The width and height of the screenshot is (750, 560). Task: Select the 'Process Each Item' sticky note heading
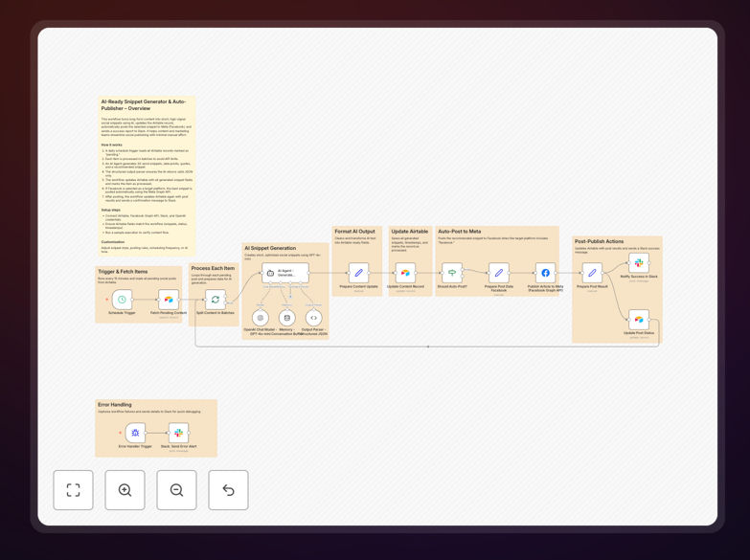[213, 268]
